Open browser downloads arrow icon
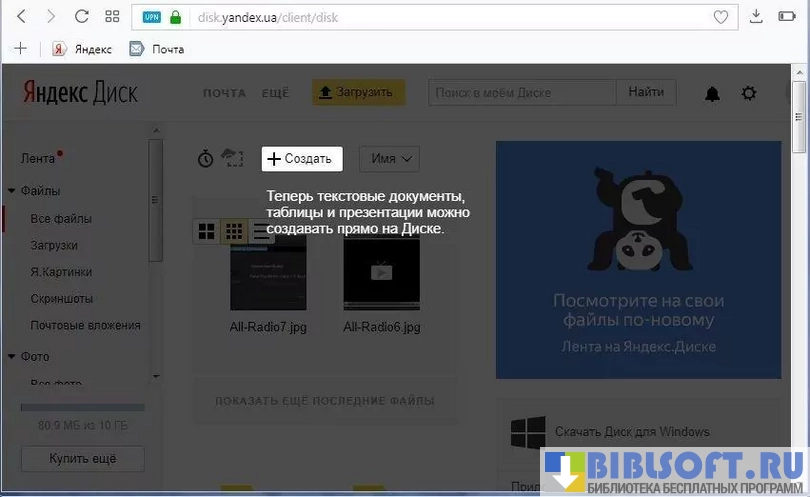 [x=756, y=17]
